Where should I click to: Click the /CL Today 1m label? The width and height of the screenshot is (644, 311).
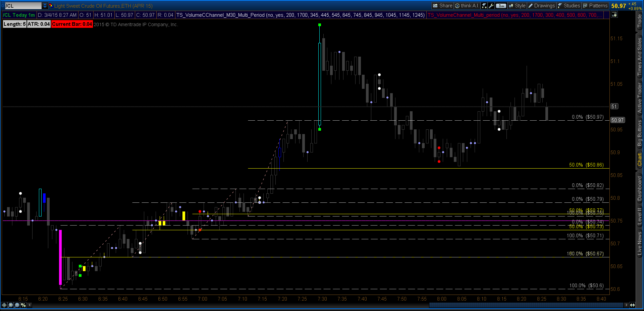pos(19,15)
